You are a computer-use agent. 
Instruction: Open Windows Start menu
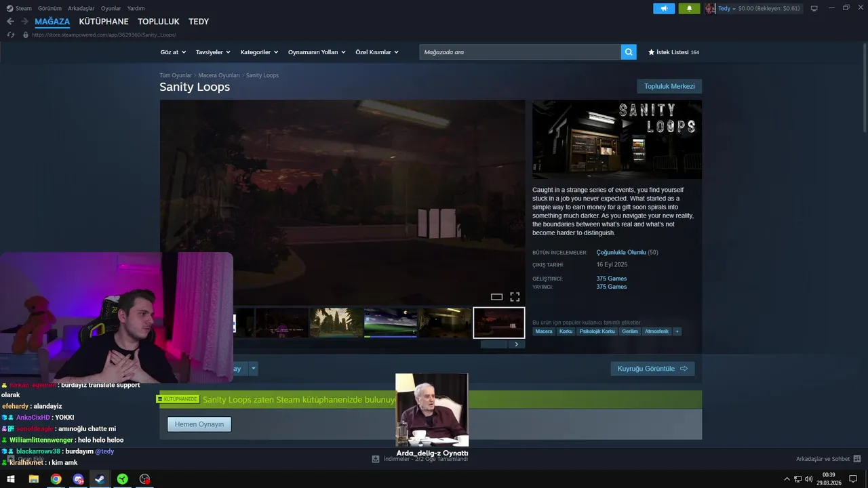click(11, 479)
